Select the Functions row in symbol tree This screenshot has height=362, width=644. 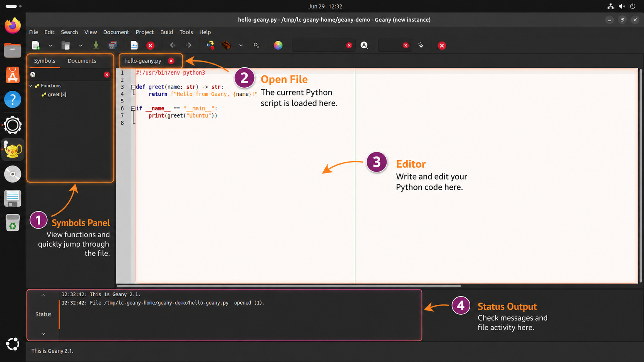pyautogui.click(x=51, y=86)
